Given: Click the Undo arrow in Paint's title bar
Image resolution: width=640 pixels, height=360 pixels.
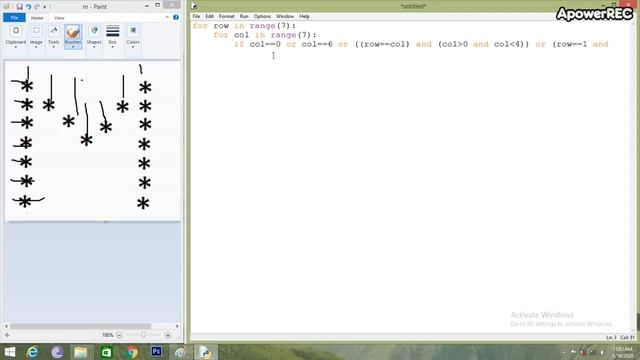Looking at the screenshot, I should 28,7.
